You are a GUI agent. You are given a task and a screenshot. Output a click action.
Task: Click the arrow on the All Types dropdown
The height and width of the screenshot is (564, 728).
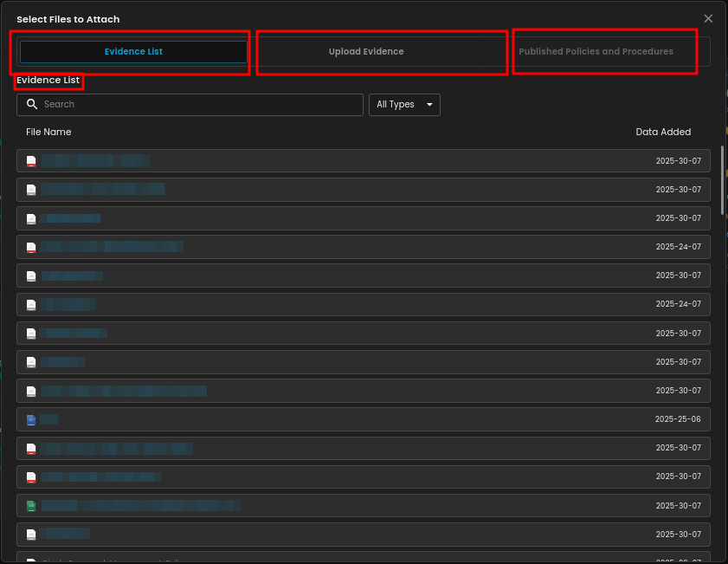[x=429, y=105]
